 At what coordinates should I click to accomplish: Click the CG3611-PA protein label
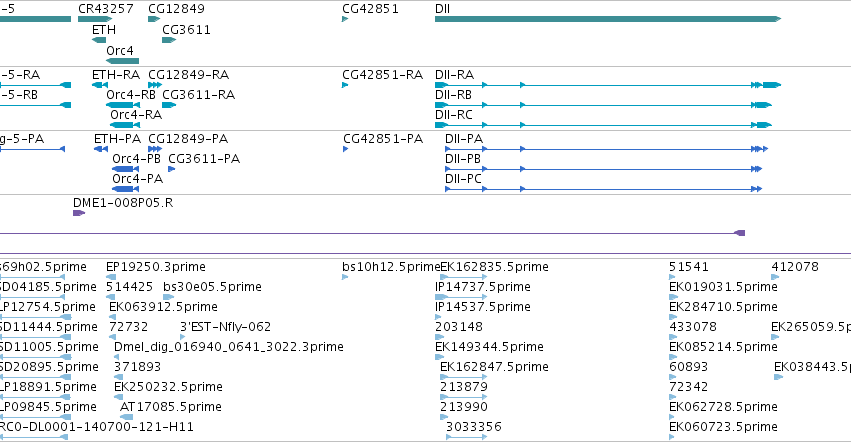coord(204,159)
